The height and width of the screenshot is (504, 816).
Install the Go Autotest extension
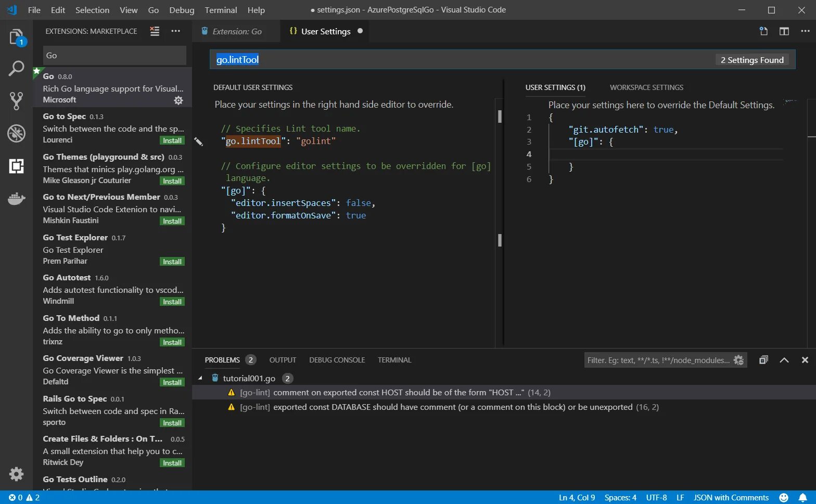click(172, 302)
